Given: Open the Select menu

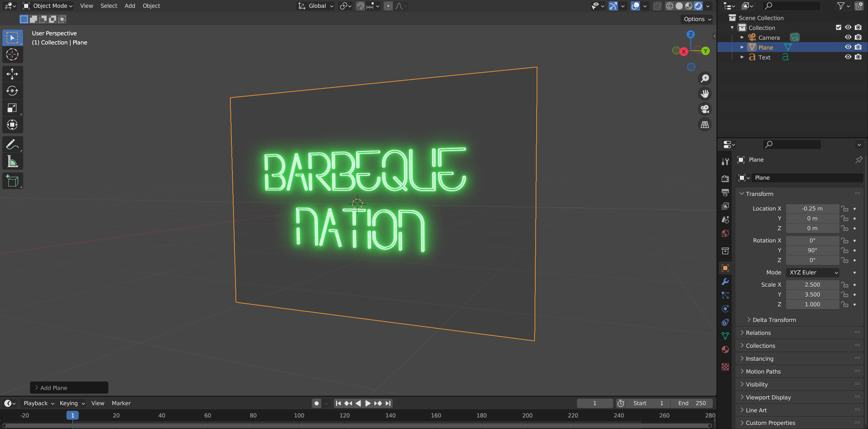Looking at the screenshot, I should pos(109,6).
